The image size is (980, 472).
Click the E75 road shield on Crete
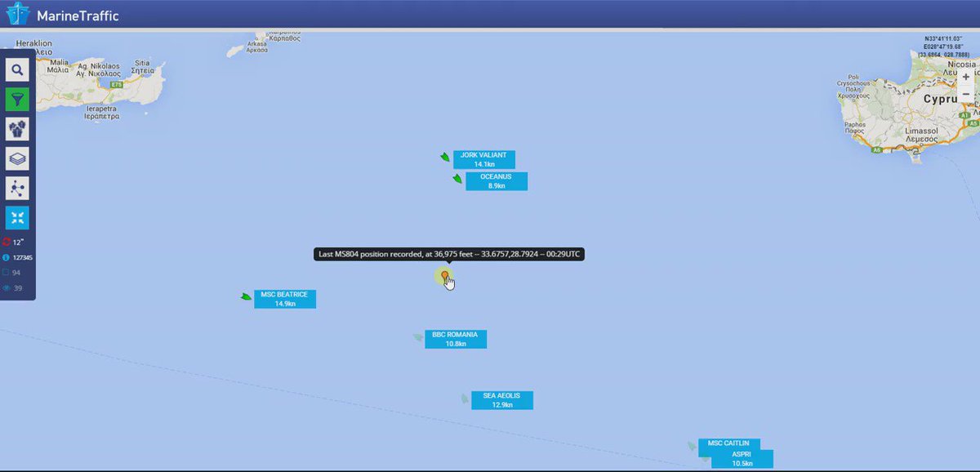pyautogui.click(x=116, y=85)
